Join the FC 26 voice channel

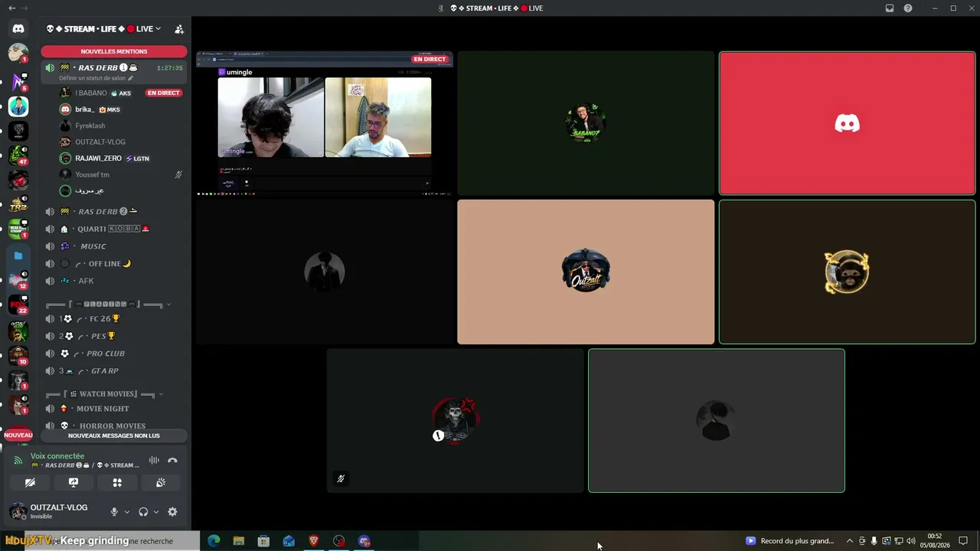click(114, 319)
